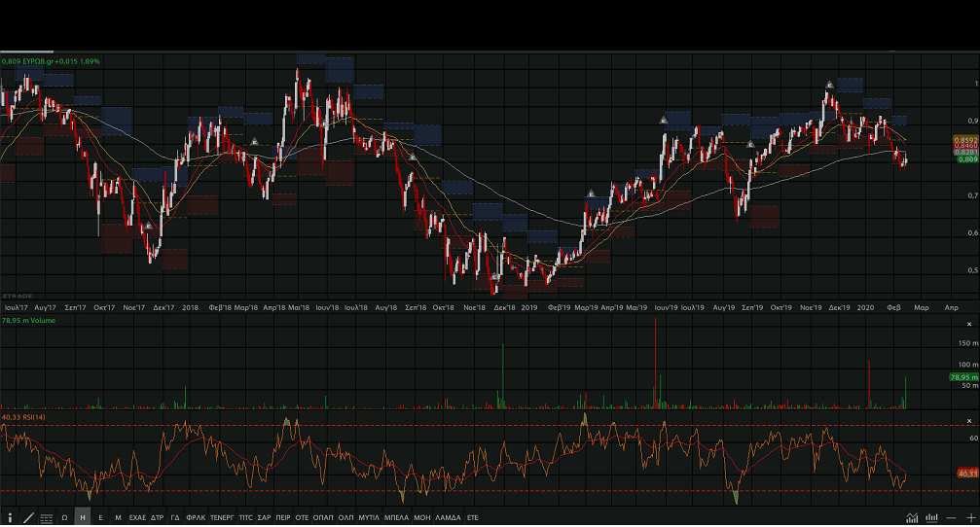Switch to the E weekly timeframe

tap(100, 518)
